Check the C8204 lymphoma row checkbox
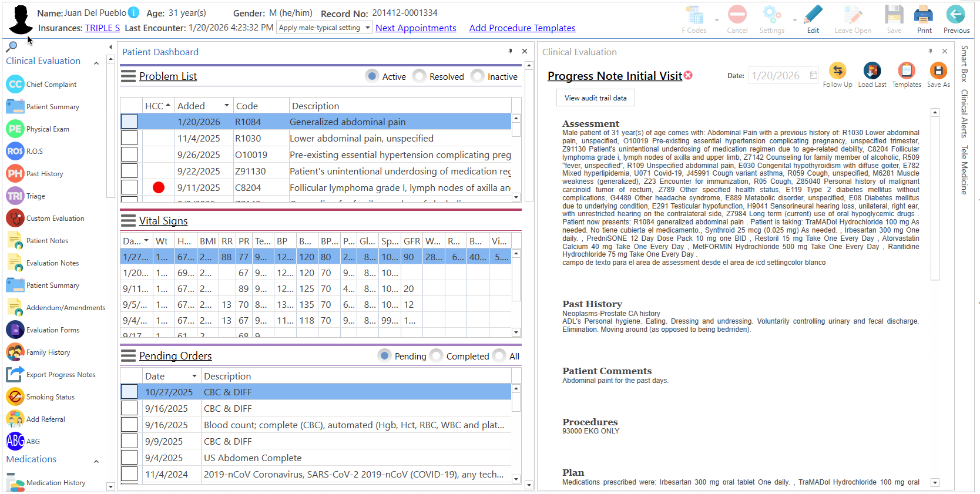The width and height of the screenshot is (980, 494). 129,187
